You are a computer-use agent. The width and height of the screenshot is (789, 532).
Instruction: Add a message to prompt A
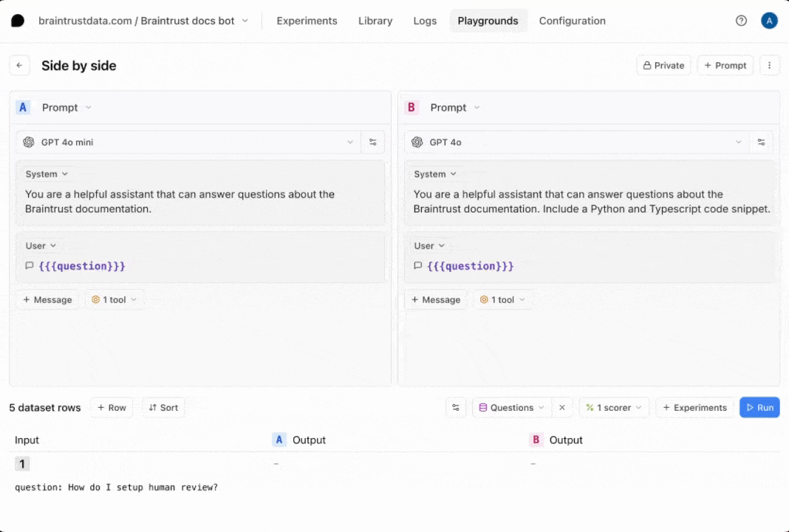(x=47, y=300)
